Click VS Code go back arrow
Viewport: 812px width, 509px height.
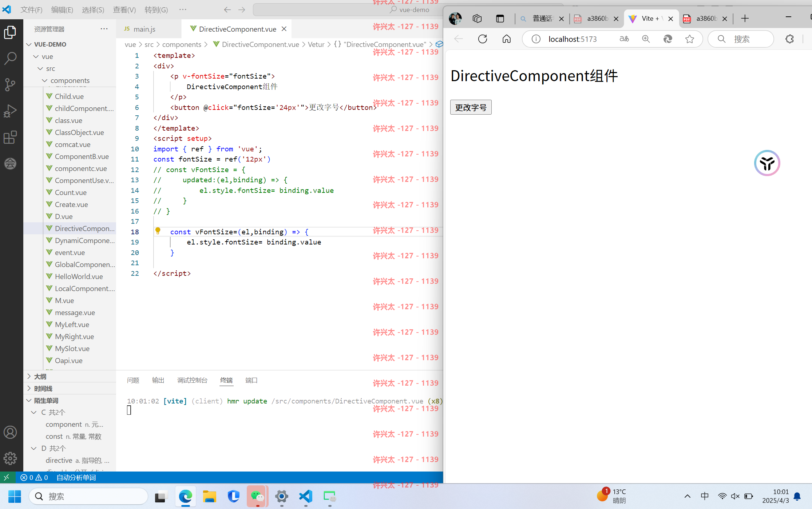coord(227,10)
